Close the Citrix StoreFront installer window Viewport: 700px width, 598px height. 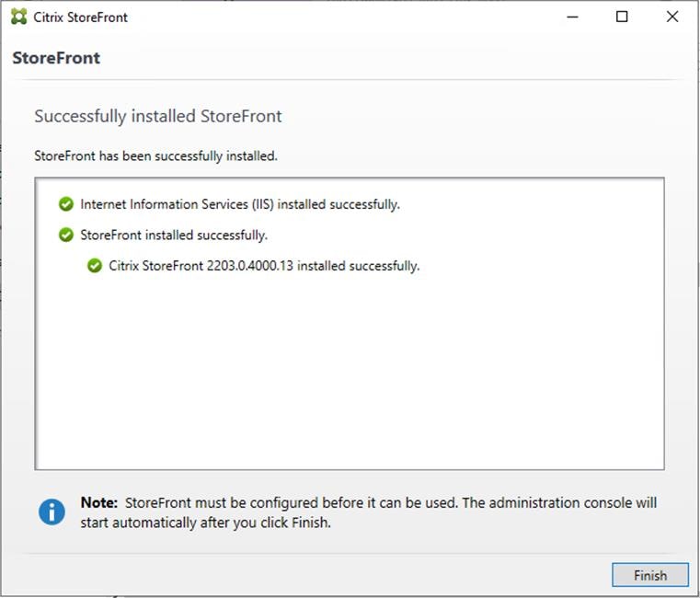pos(672,17)
